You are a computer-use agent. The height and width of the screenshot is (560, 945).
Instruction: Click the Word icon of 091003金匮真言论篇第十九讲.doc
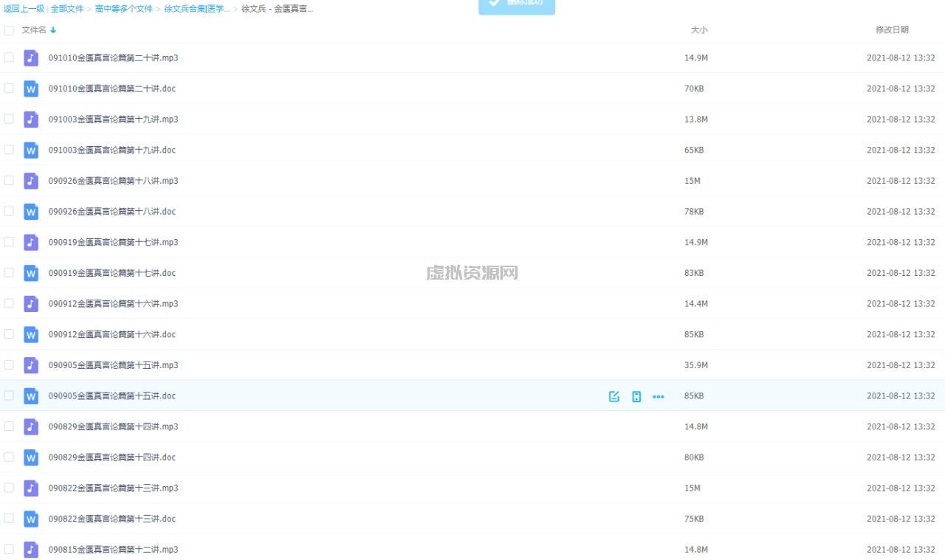[31, 150]
